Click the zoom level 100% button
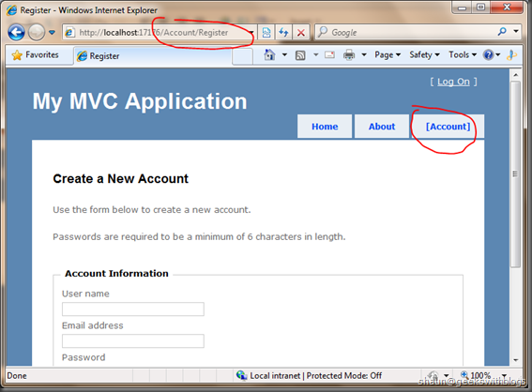This screenshot has width=532, height=392. pyautogui.click(x=476, y=376)
